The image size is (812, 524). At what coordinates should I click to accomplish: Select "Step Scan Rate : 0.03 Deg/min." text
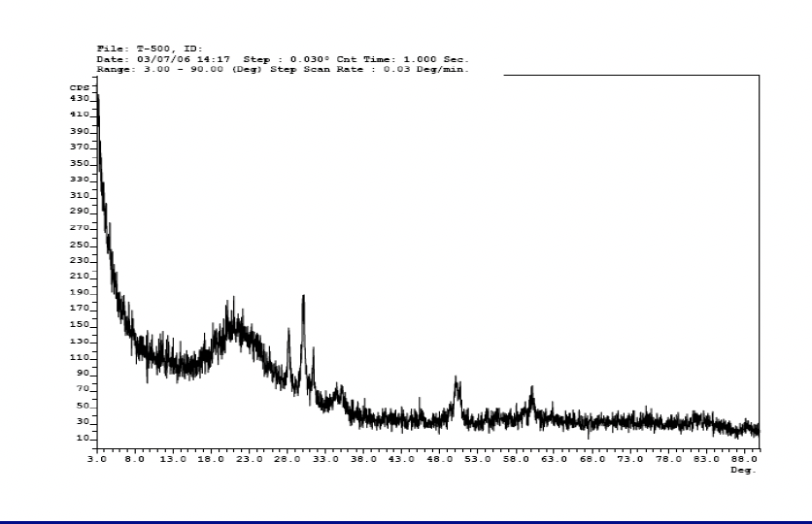(369, 69)
